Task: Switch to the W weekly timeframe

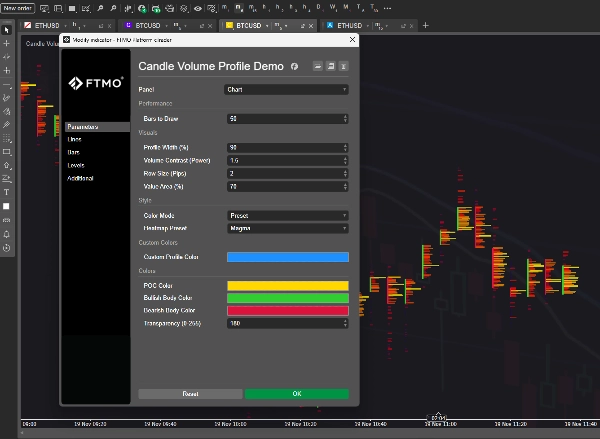Action: (x=333, y=8)
